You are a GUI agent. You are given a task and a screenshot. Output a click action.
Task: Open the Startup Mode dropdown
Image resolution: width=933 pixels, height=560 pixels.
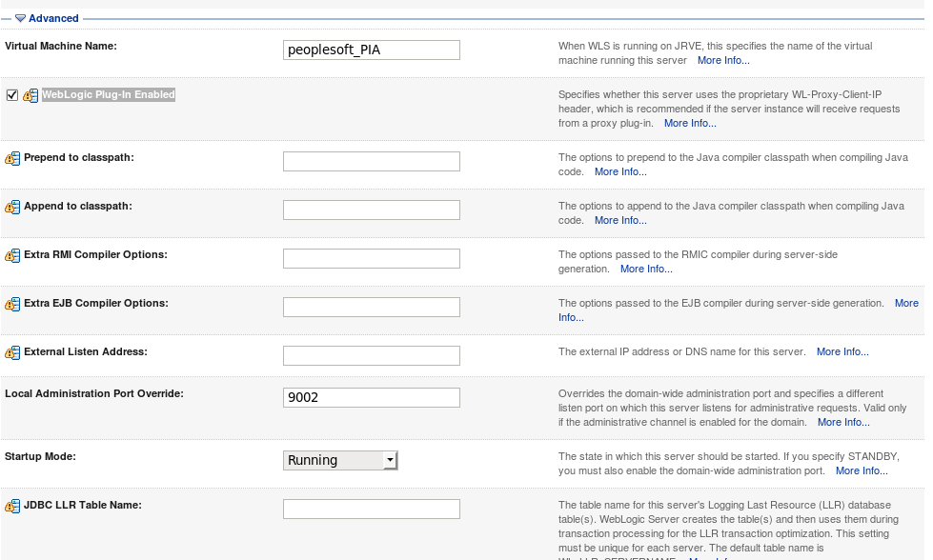coord(392,460)
